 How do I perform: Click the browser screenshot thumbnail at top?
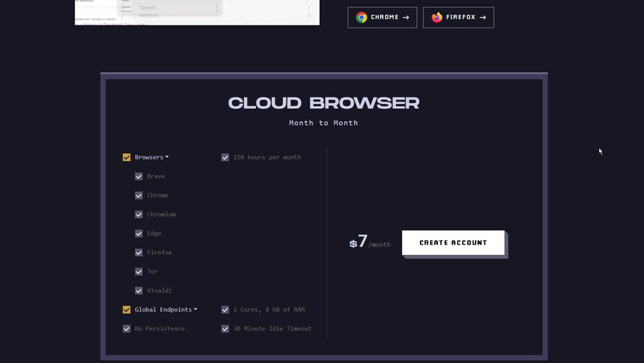tap(197, 12)
